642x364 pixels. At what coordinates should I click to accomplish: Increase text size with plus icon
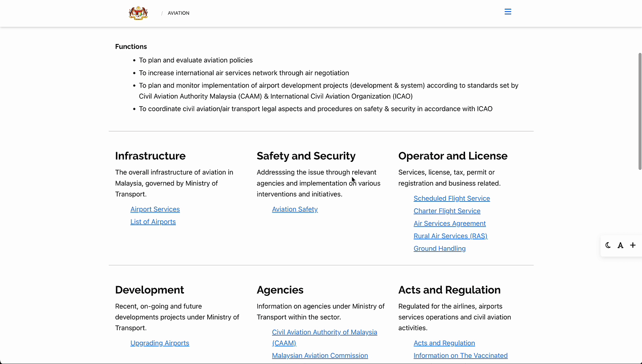coord(632,245)
